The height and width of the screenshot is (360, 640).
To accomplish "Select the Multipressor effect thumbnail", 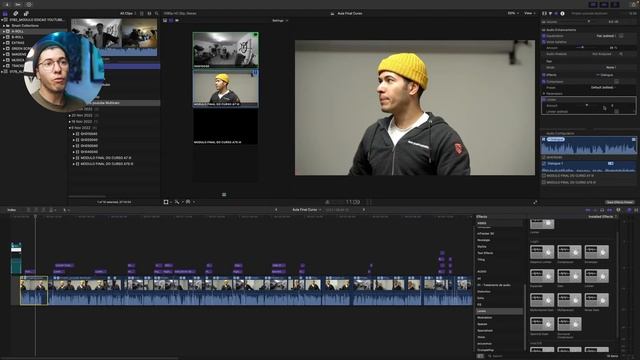I will pyautogui.click(x=569, y=300).
